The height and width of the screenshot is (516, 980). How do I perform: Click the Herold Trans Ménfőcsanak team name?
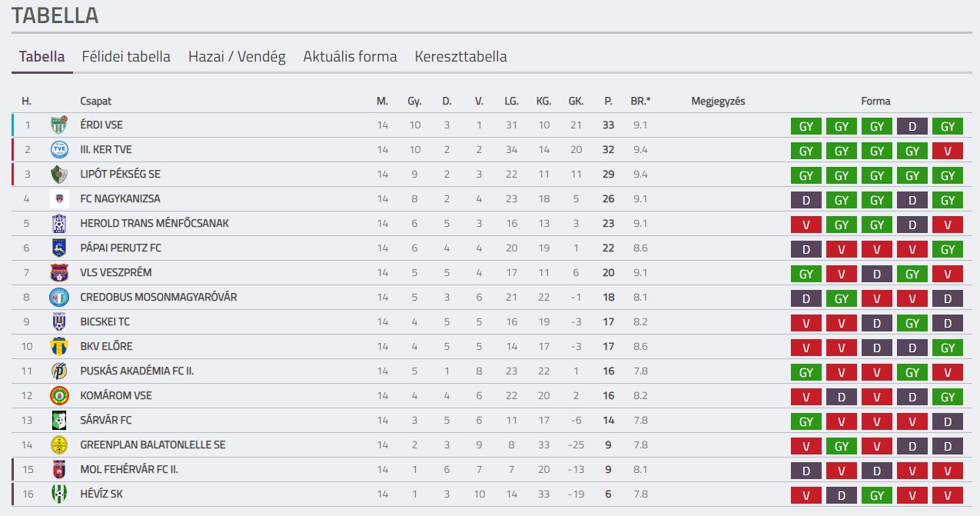[154, 224]
